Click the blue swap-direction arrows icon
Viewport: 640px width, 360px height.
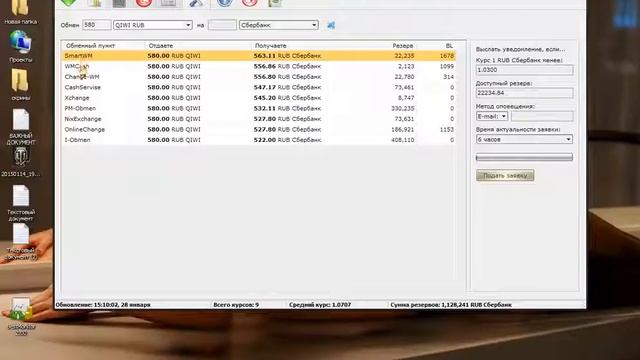(331, 25)
